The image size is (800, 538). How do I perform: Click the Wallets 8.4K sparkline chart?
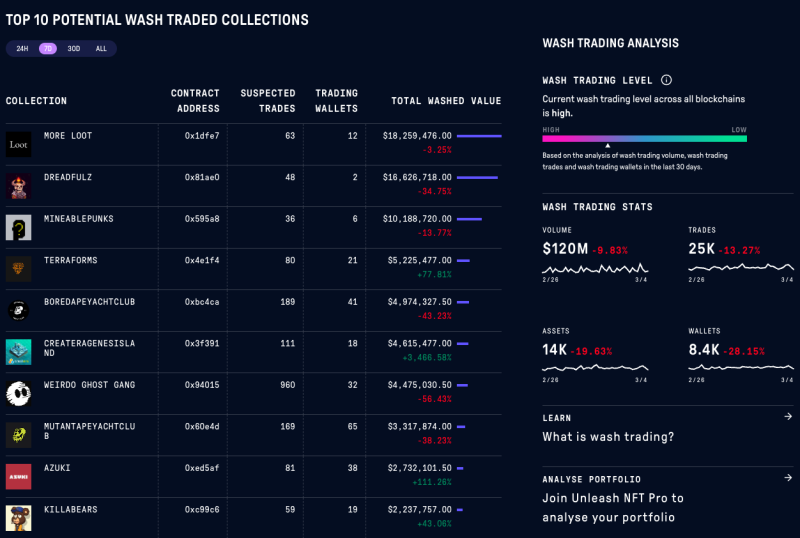pyautogui.click(x=741, y=367)
